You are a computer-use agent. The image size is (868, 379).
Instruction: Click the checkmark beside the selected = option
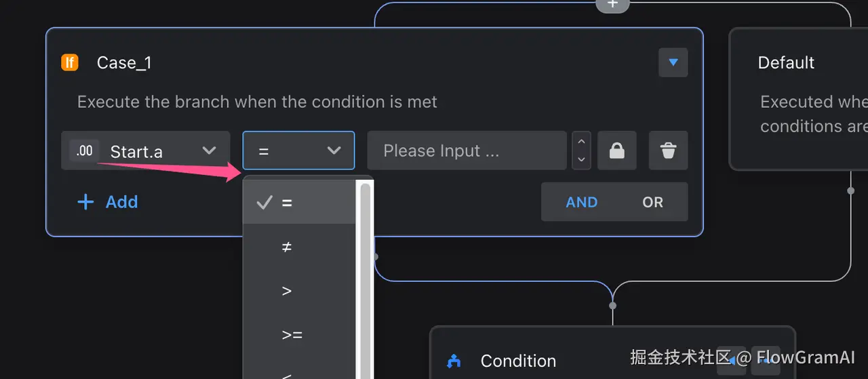264,202
